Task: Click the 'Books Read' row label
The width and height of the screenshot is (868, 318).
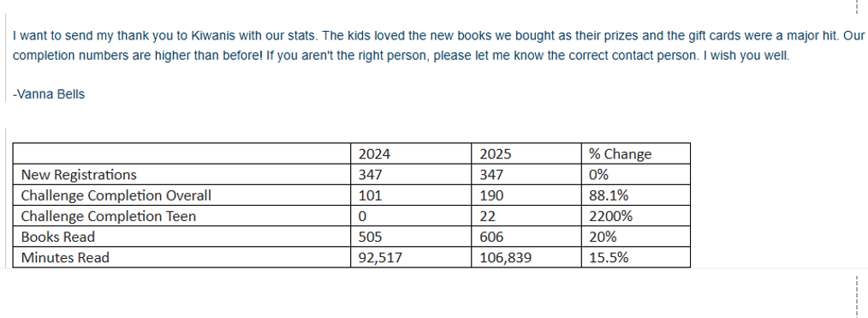Action: (181, 237)
